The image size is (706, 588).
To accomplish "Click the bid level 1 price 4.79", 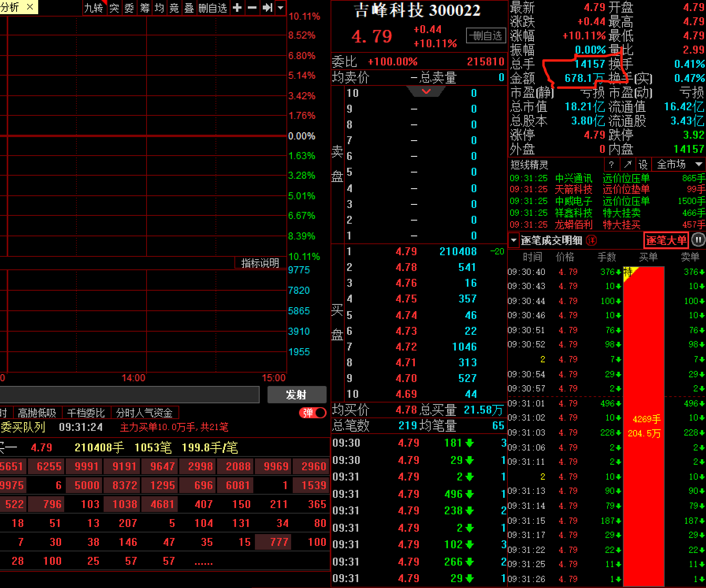I will [406, 251].
